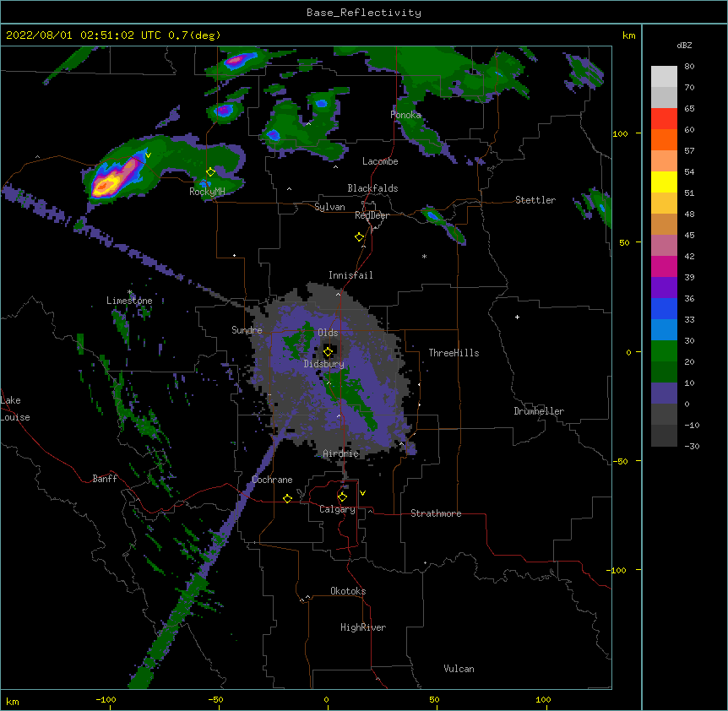Select the Didsbury label
The image size is (728, 711).
[x=324, y=364]
